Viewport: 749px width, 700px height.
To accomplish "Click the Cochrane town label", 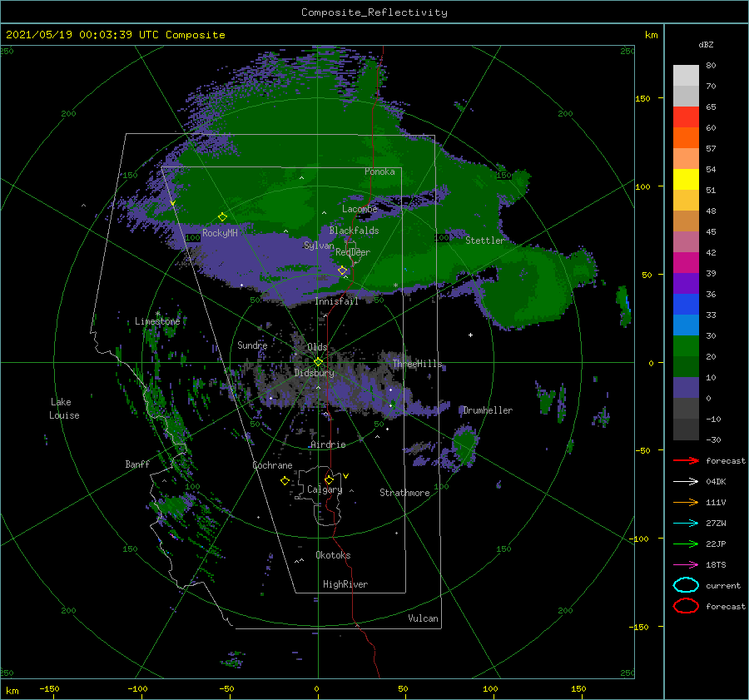I will (272, 465).
